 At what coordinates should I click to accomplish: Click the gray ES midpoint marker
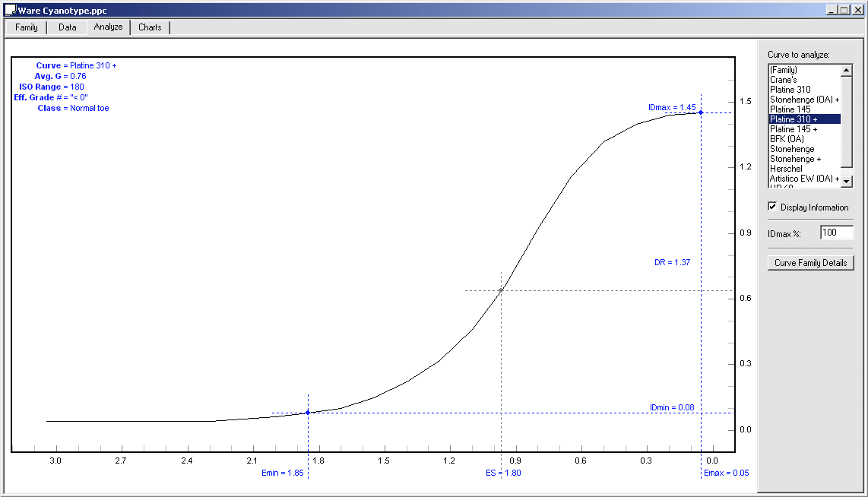[501, 290]
